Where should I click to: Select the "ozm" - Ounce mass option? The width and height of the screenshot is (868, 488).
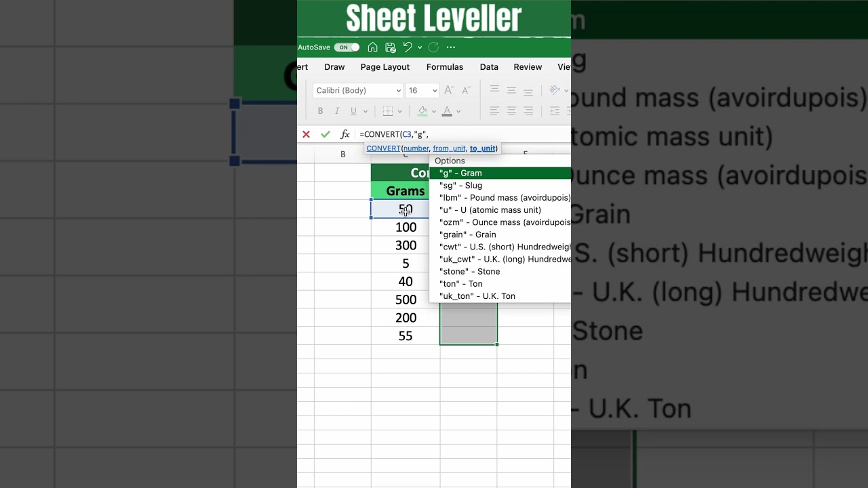click(x=500, y=222)
